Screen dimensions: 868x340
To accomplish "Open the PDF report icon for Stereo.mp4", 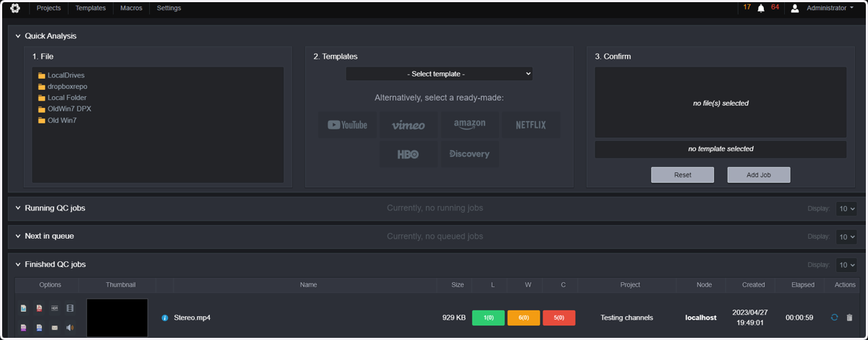I will click(x=39, y=308).
